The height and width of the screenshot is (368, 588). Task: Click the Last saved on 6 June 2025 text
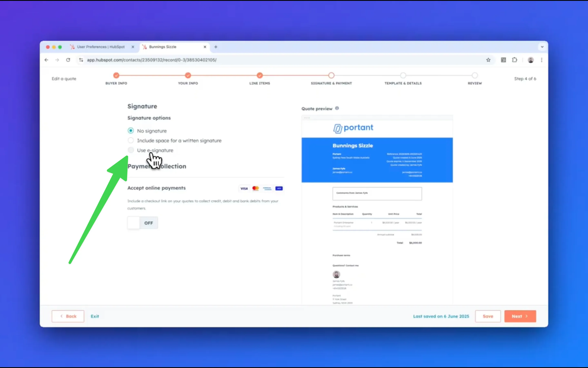(441, 316)
